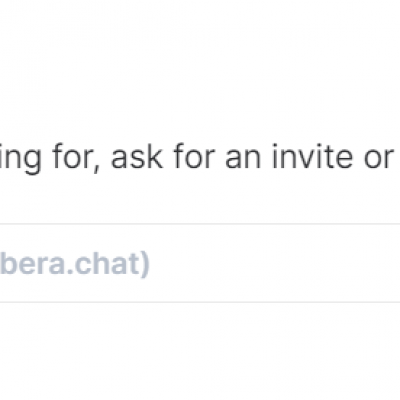Screen dimensions: 400x400
Task: Click the comma after 'for' in the sentence
Action: pyautogui.click(x=97, y=168)
